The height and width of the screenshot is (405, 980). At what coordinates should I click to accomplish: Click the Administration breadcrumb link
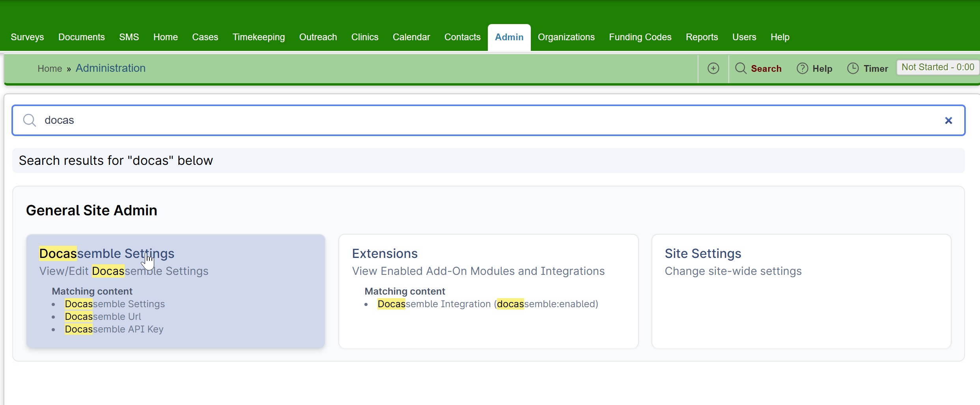(x=110, y=68)
